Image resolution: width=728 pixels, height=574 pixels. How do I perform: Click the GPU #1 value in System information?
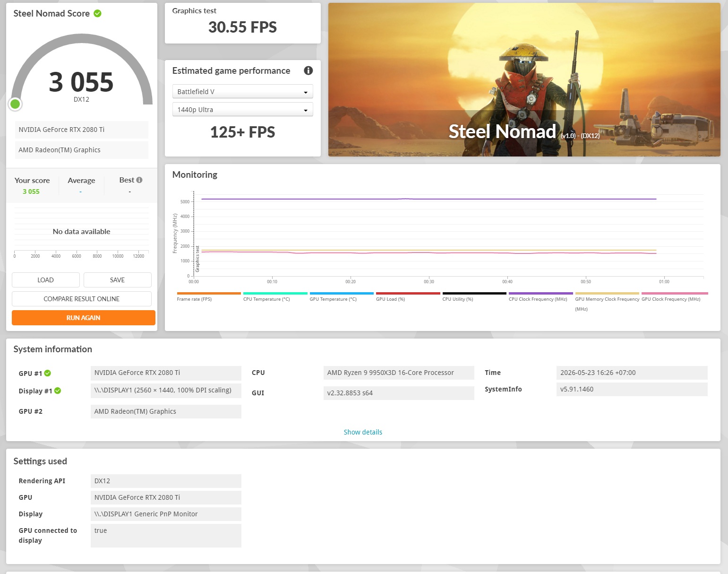point(166,373)
